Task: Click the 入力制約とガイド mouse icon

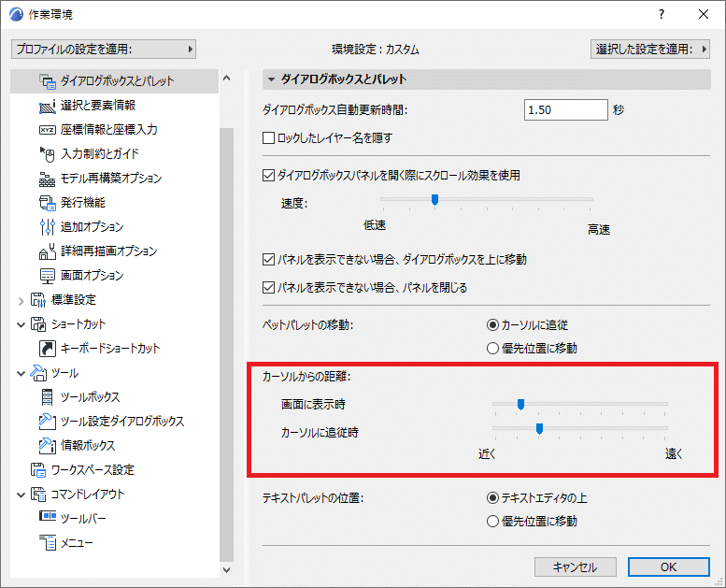Action: (x=48, y=154)
